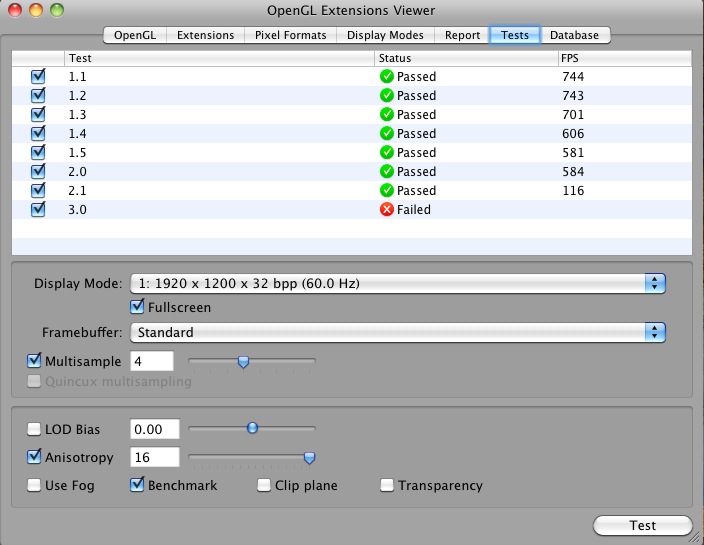Open the Display Mode dropdown

tap(398, 283)
